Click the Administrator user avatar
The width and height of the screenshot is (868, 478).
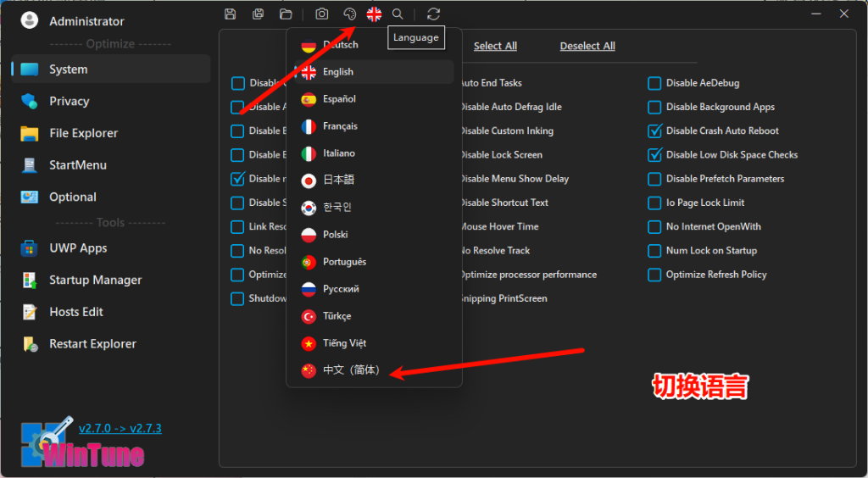30,20
